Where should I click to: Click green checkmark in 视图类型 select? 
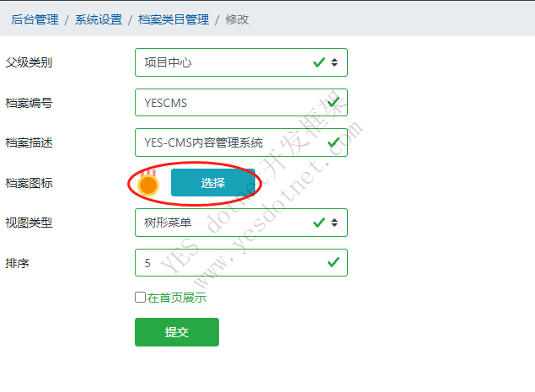319,223
